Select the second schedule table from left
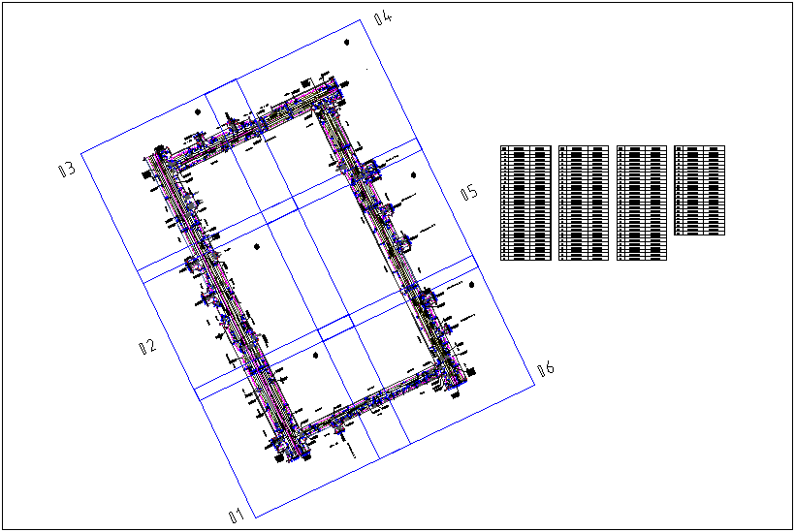 pyautogui.click(x=584, y=203)
